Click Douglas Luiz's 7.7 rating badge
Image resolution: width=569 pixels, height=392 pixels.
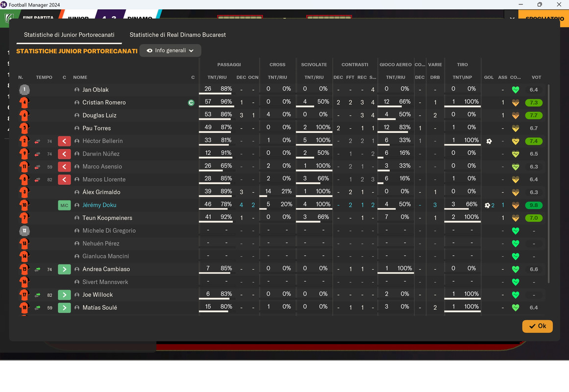click(534, 116)
